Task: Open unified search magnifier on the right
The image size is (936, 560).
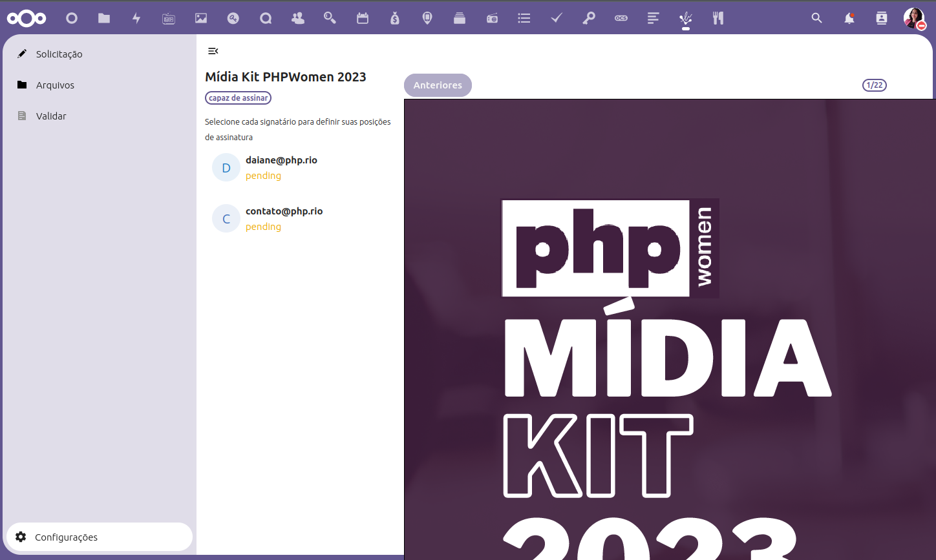Action: 817,18
